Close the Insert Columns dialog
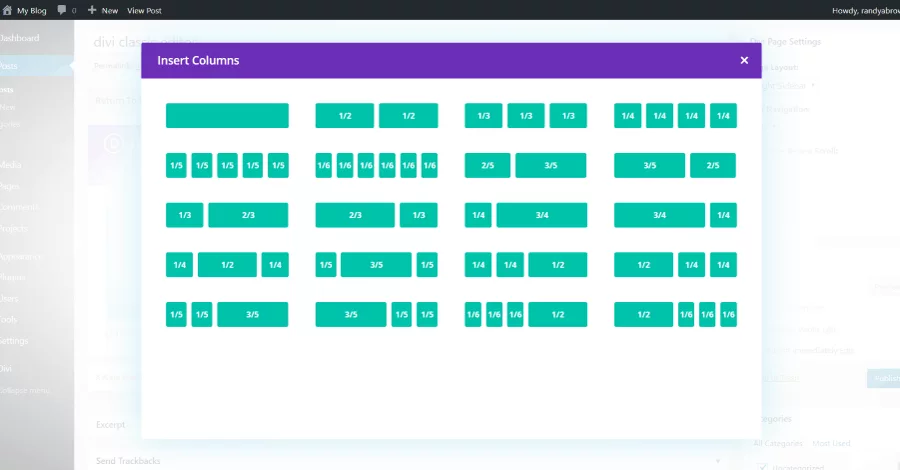The image size is (900, 470). tap(744, 60)
